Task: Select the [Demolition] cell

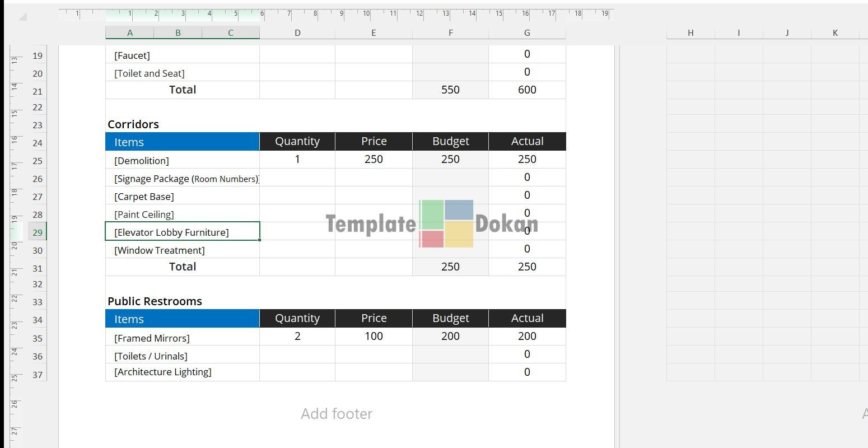Action: pos(182,161)
